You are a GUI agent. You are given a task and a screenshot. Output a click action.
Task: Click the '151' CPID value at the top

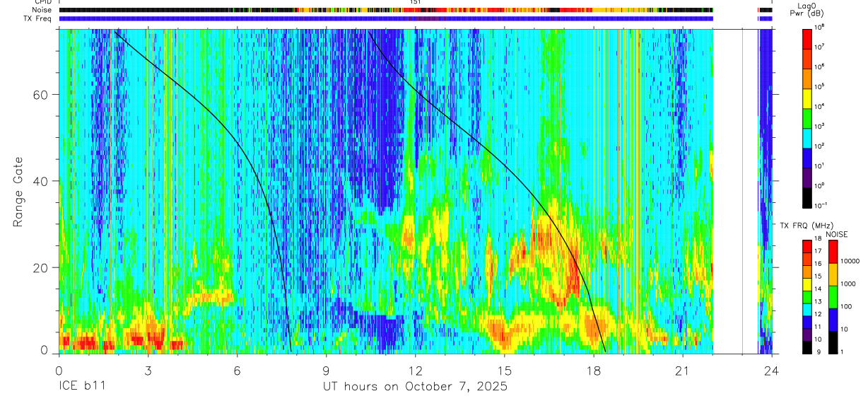click(x=416, y=3)
